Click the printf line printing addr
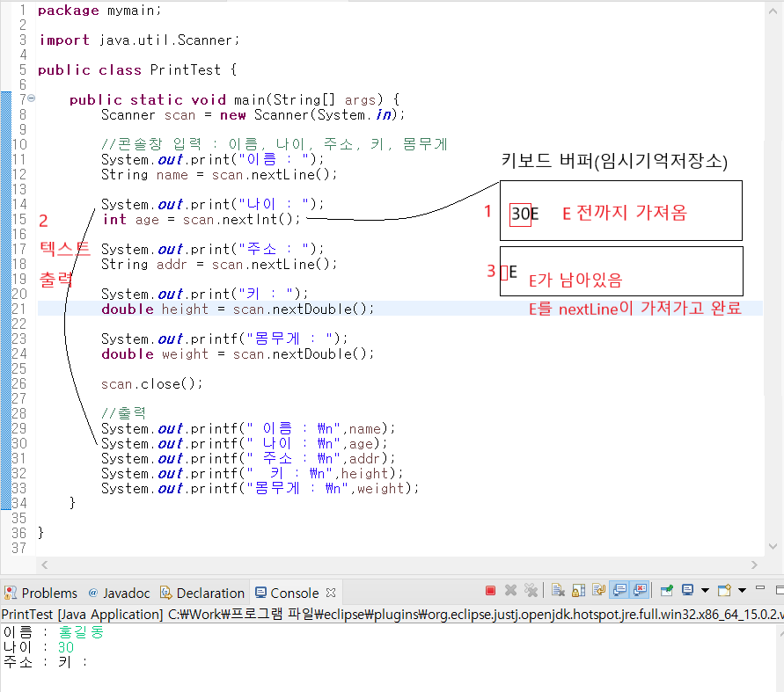784x692 pixels. coord(248,459)
